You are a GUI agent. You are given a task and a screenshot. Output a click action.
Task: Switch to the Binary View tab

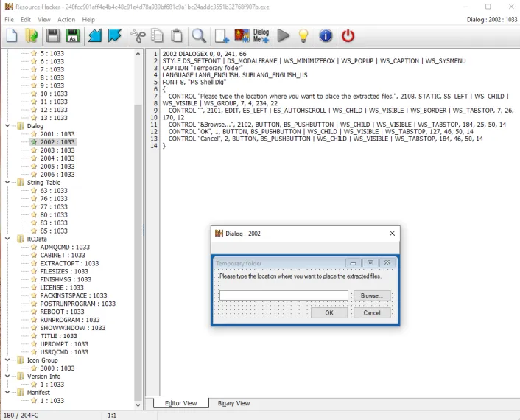click(x=233, y=403)
